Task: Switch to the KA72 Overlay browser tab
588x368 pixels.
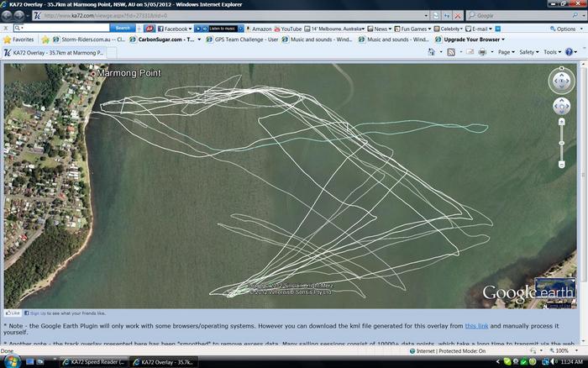Action: (x=55, y=52)
